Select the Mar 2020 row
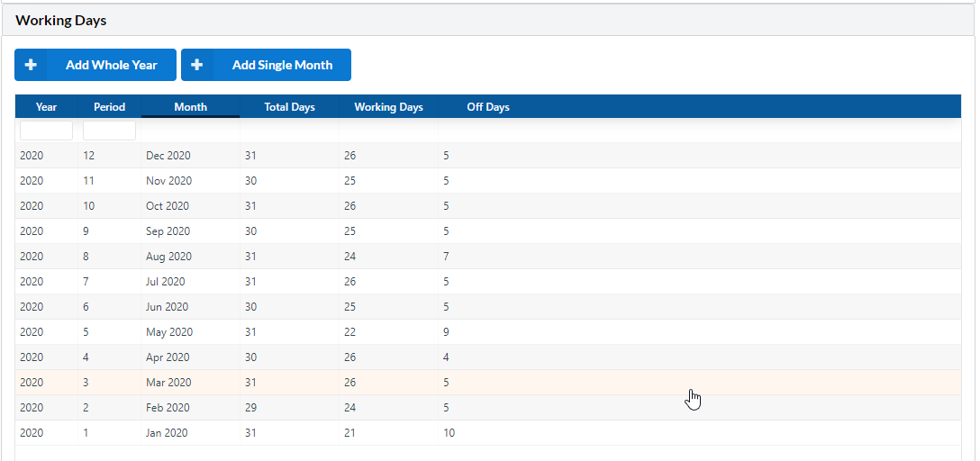Image resolution: width=980 pixels, height=461 pixels. point(488,383)
